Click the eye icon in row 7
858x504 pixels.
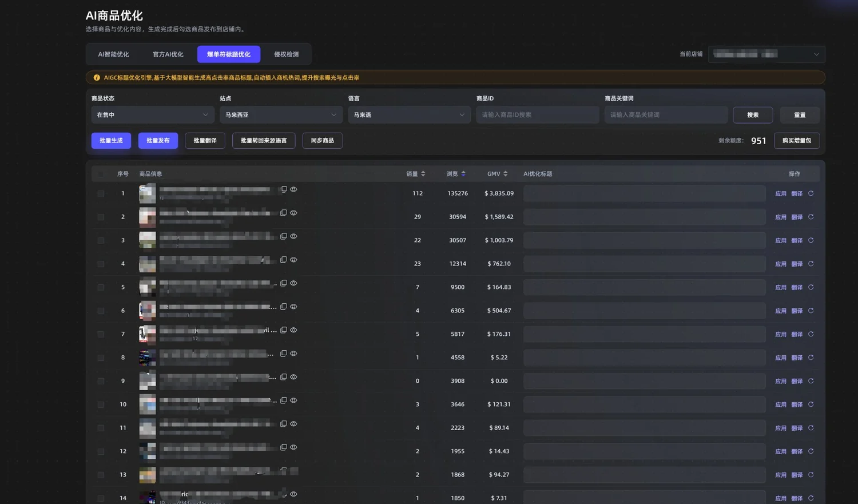coord(293,330)
